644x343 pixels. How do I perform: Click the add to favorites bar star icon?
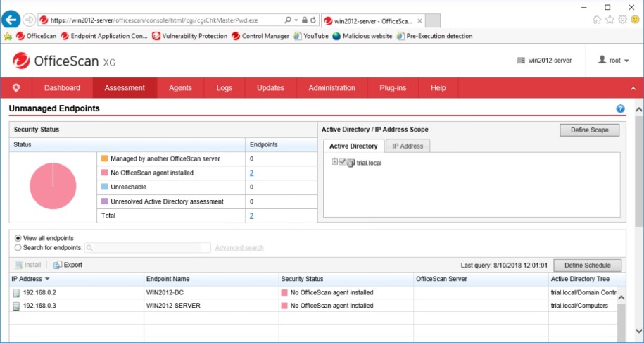pyautogui.click(x=8, y=36)
